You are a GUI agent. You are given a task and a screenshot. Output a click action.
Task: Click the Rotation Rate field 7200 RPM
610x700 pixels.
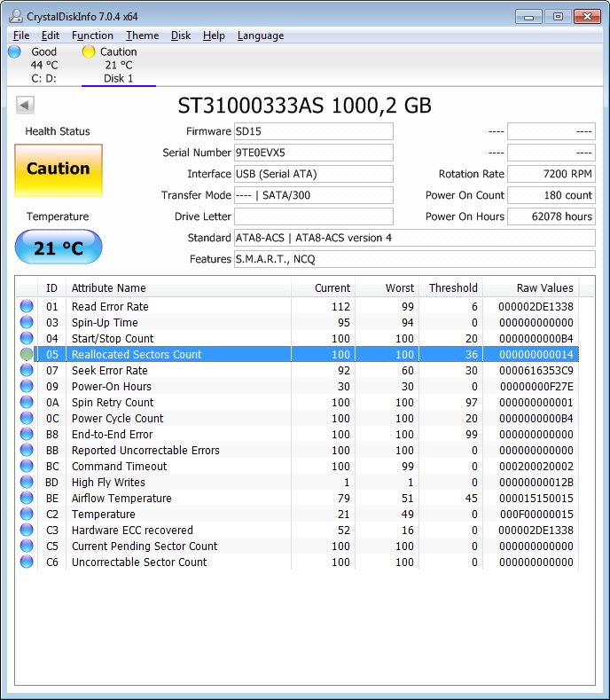(551, 174)
